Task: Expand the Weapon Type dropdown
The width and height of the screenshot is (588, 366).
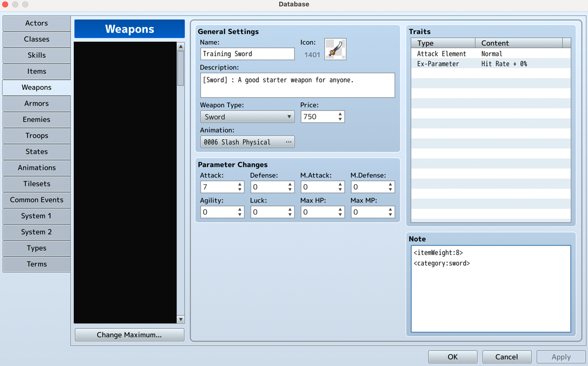Action: (247, 117)
